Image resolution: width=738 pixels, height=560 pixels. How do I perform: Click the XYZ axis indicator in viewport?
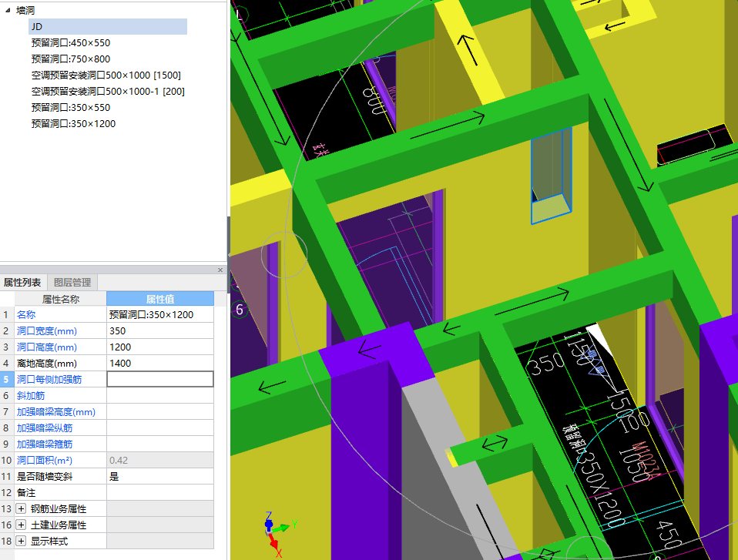(x=277, y=534)
